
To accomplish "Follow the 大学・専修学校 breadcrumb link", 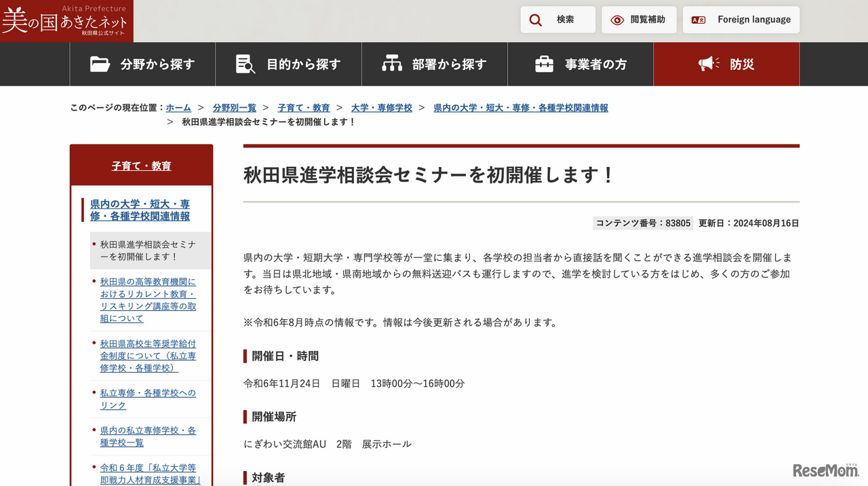I will point(382,107).
